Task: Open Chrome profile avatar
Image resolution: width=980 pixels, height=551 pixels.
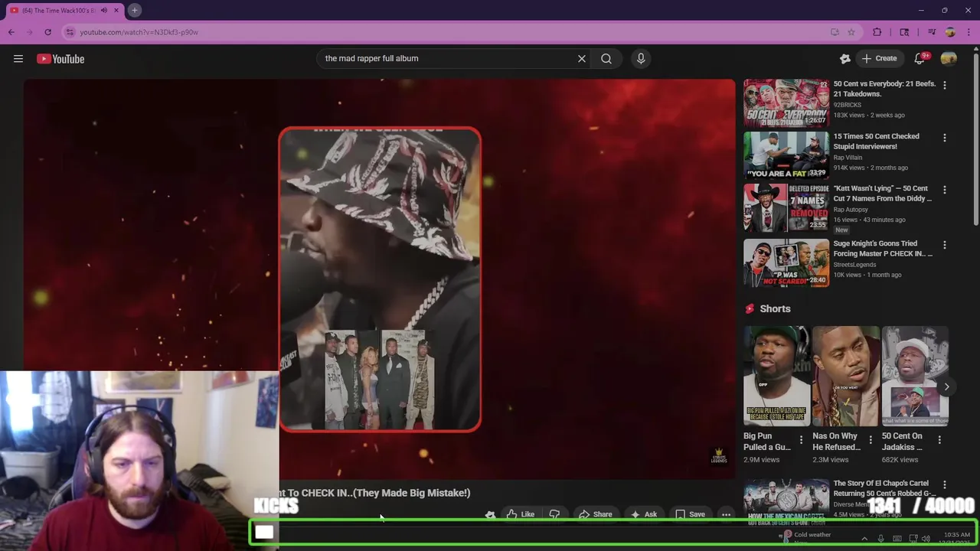Action: pos(950,32)
